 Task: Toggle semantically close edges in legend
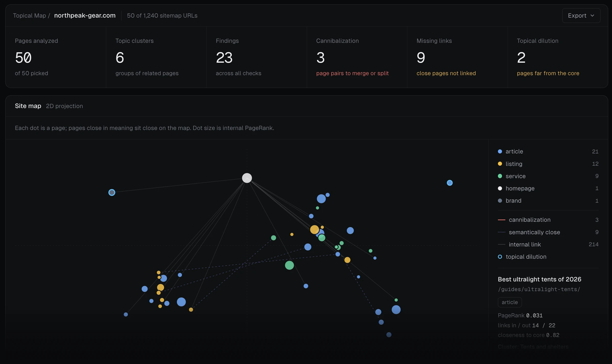(548, 232)
